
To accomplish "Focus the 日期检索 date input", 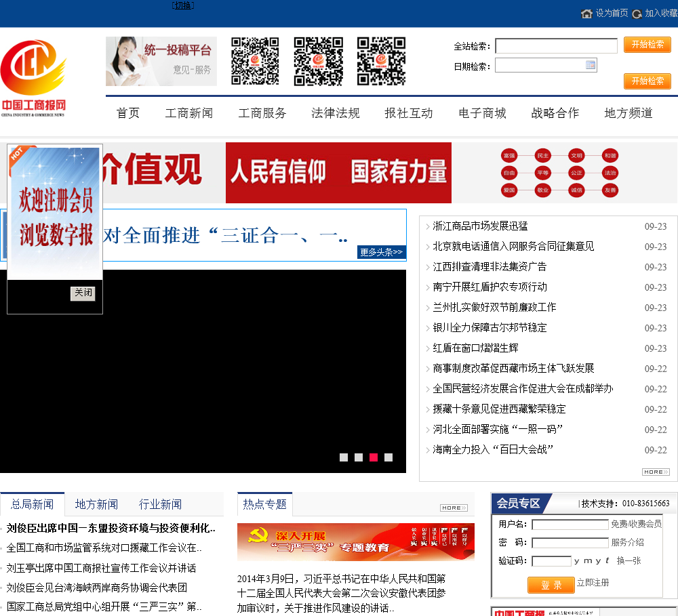I will [546, 65].
